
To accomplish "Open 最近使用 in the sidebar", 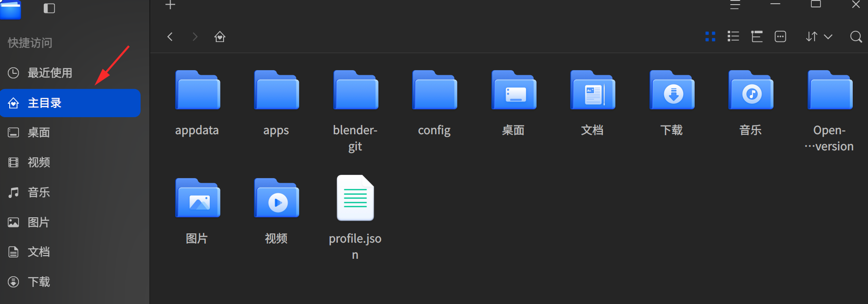I will tap(71, 73).
